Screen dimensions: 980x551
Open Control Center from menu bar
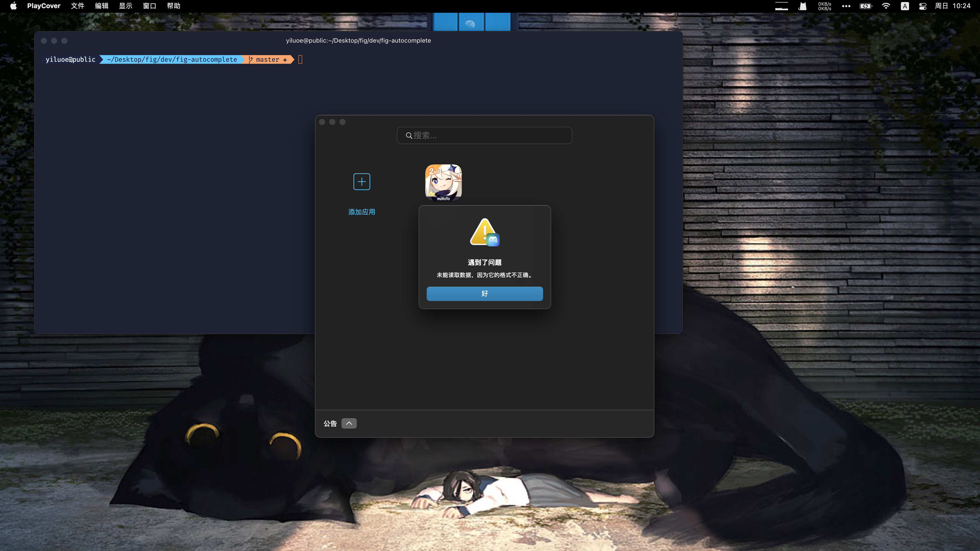[923, 6]
